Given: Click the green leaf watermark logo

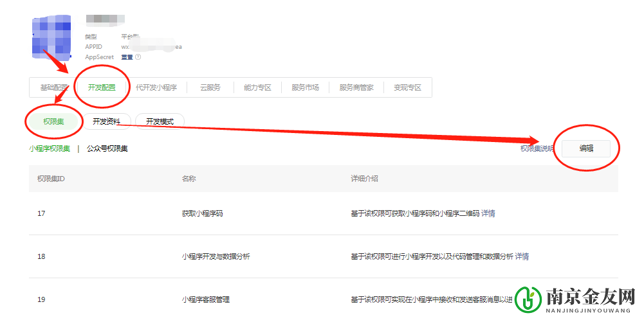Looking at the screenshot, I should pos(530,299).
